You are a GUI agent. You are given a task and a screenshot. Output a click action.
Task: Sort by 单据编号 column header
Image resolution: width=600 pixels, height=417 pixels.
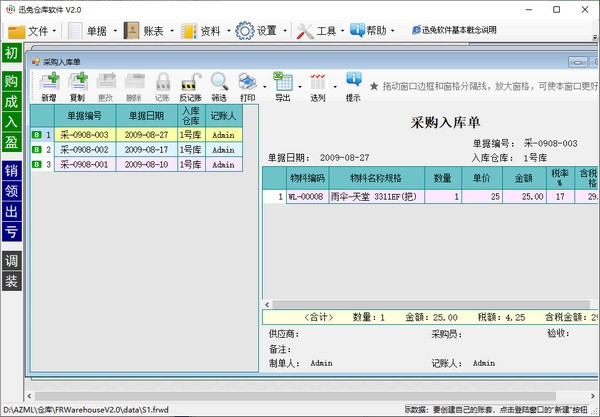point(85,116)
